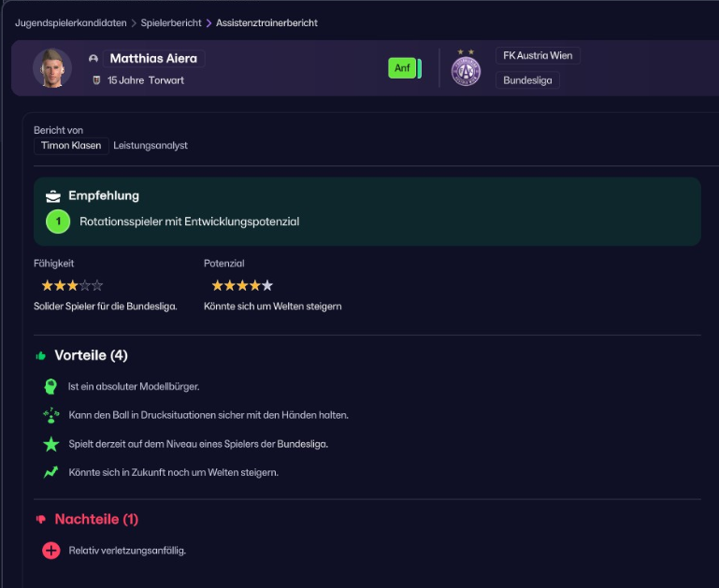Screen dimensions: 719x588
Task: Click the thumbs-up icon beside Vorteile
Action: 41,356
